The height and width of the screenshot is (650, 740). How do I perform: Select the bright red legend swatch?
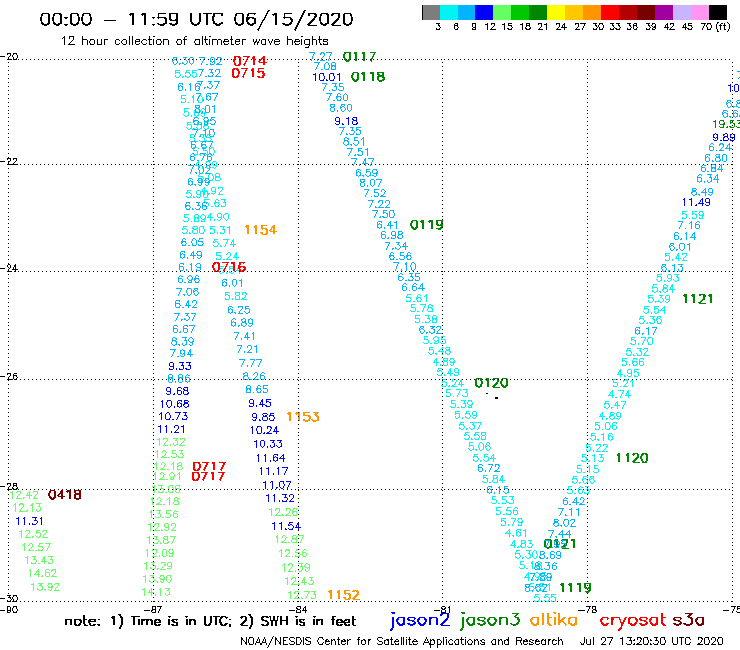pyautogui.click(x=609, y=12)
